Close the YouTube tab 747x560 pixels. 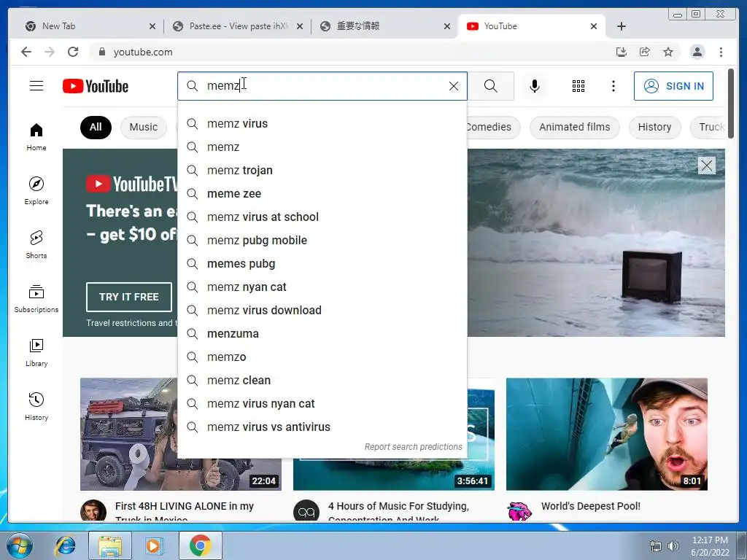click(594, 26)
